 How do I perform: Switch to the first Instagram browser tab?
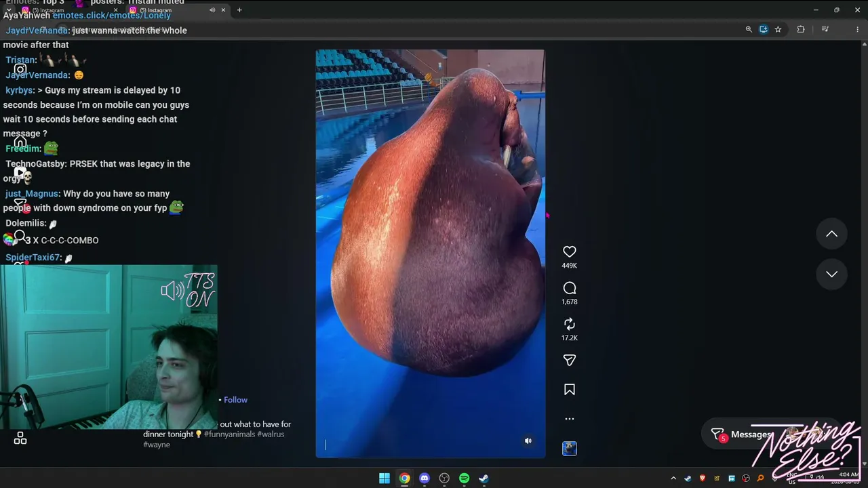click(x=68, y=10)
